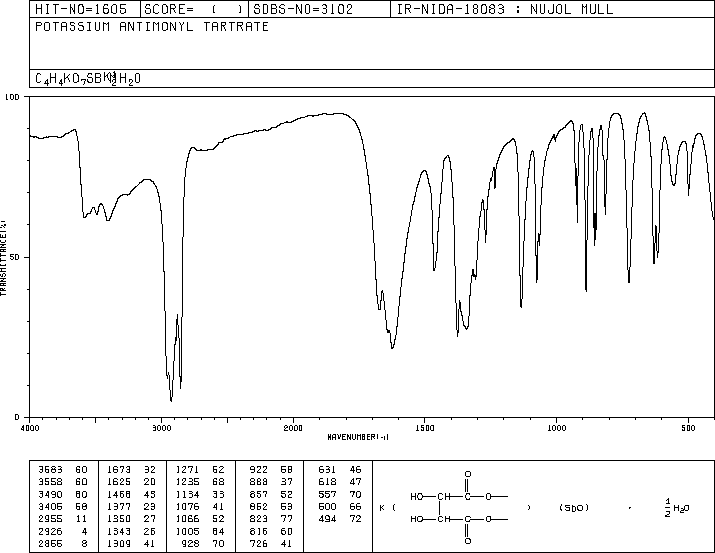The height and width of the screenshot is (553, 715).
Task: Select the 500 x-axis tick label
Action: pos(688,428)
